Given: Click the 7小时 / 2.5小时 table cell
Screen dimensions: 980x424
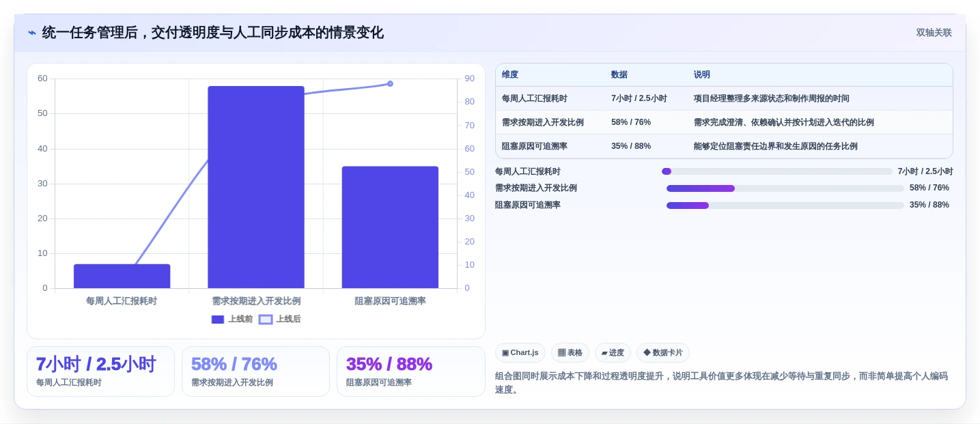Looking at the screenshot, I should [639, 98].
